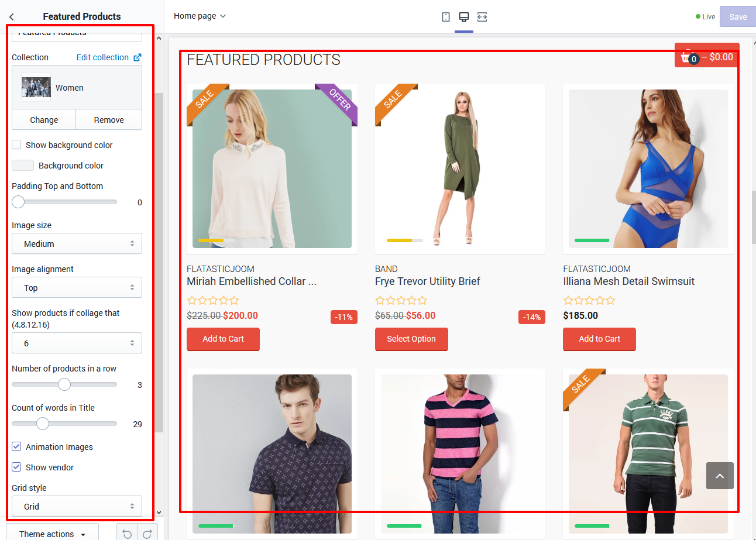
Task: Open the Home page selector menu
Action: [200, 16]
